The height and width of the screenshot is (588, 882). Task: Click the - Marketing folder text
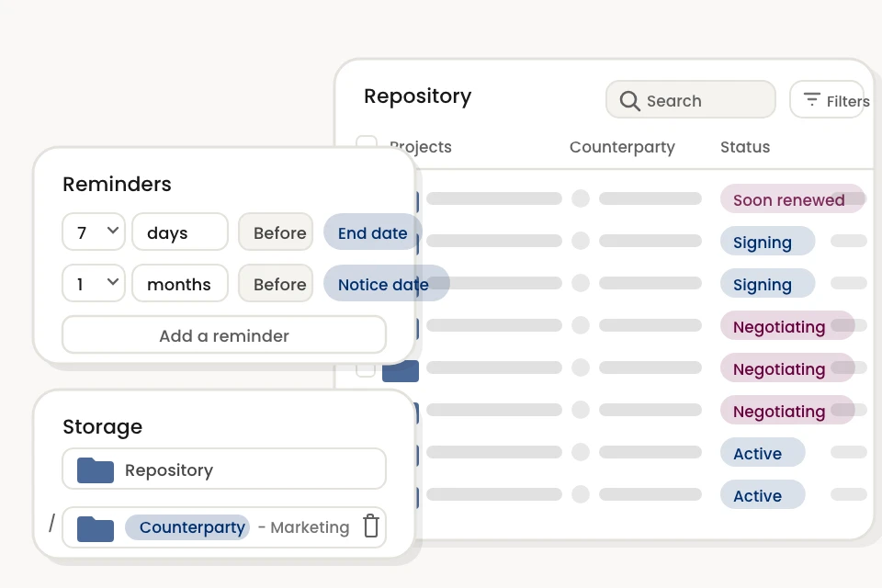304,527
